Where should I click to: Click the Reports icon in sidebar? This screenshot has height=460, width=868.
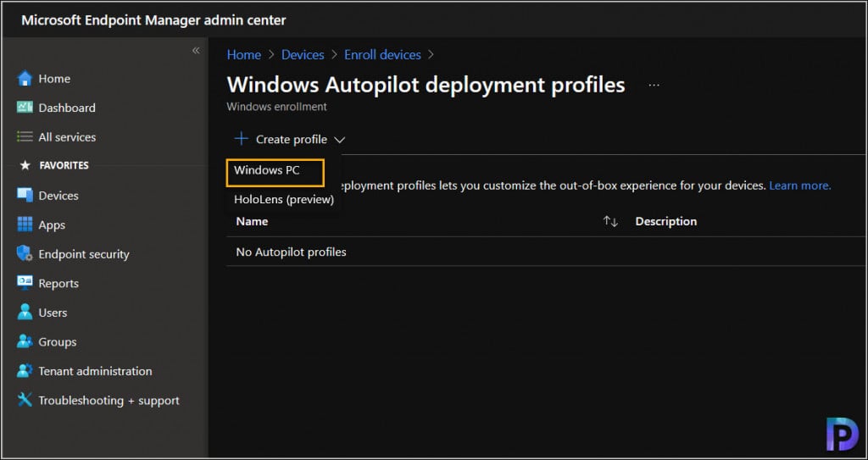(x=25, y=283)
